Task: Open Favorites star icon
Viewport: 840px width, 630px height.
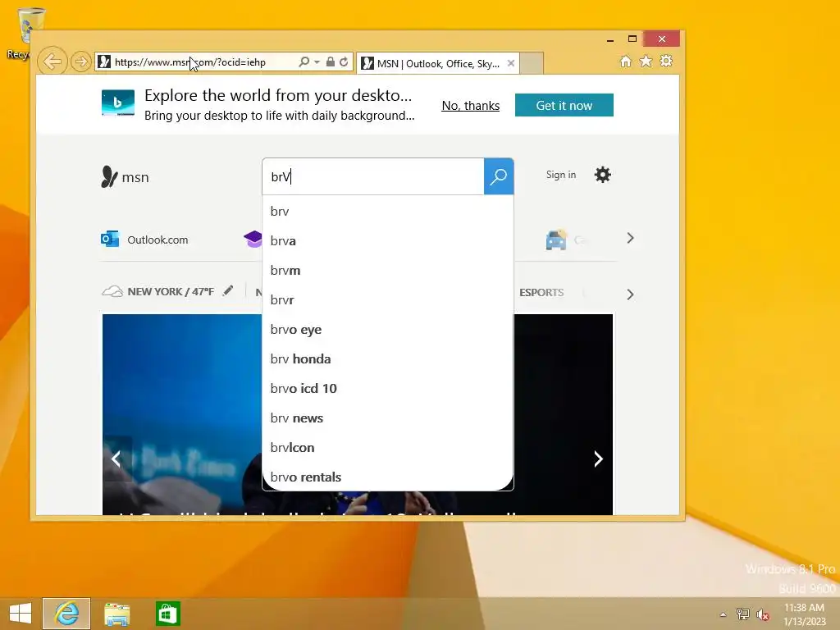Action: pyautogui.click(x=646, y=61)
